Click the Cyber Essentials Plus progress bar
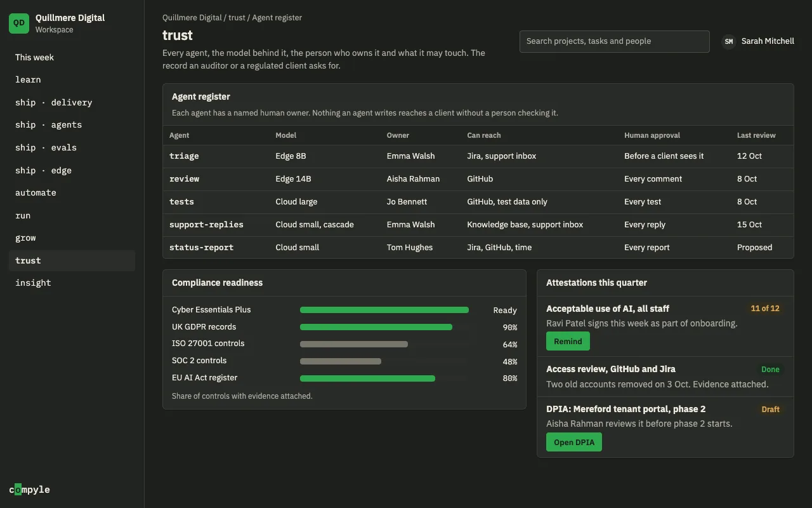Image resolution: width=812 pixels, height=508 pixels. 384,310
